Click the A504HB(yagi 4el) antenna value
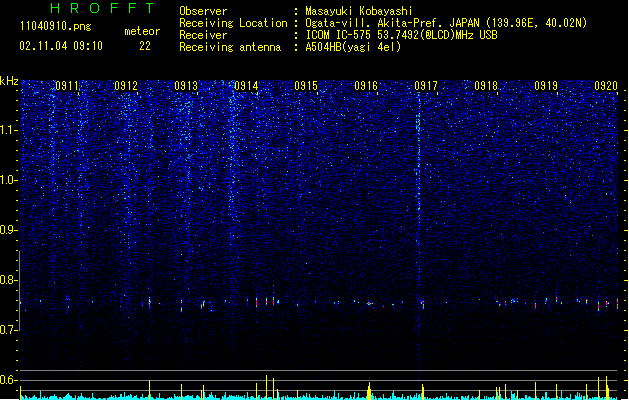This screenshot has width=629, height=400. coord(353,47)
